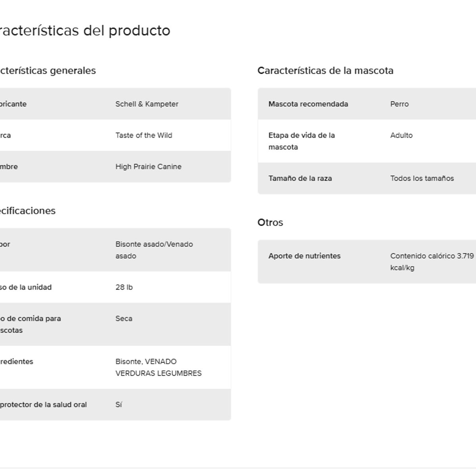
Task: Select the 'Taste of the Wild' brand value
Action: point(144,135)
